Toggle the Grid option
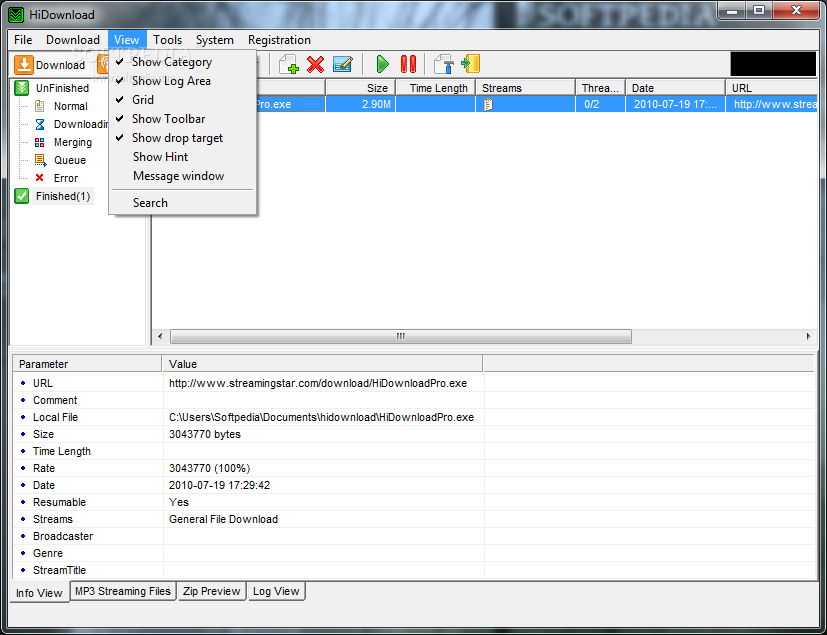 coord(182,100)
